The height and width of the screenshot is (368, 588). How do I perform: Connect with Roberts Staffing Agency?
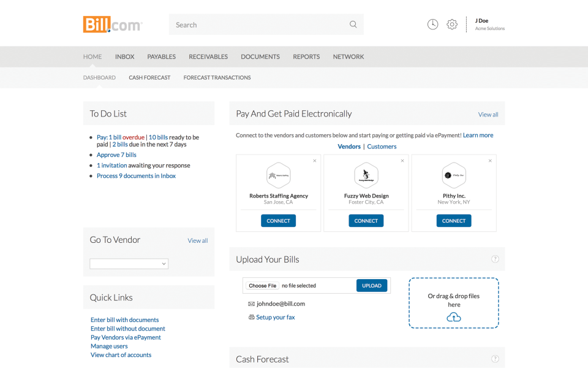click(278, 221)
